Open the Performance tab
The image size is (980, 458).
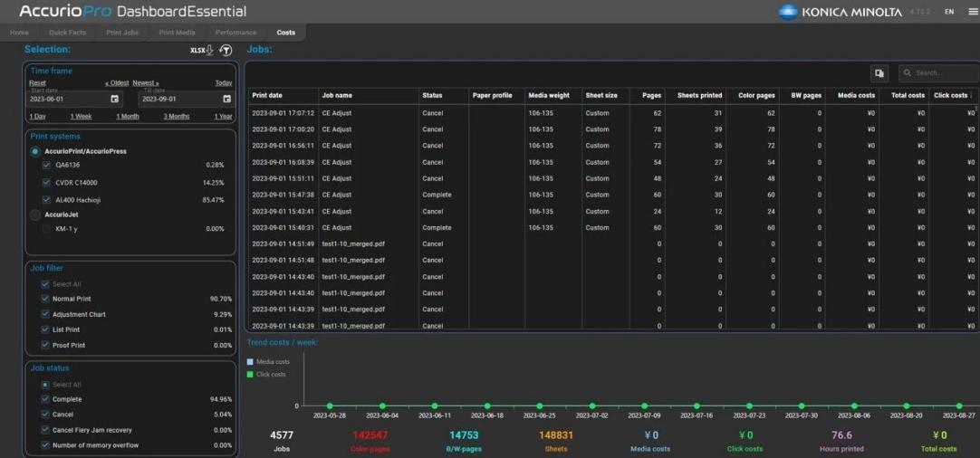click(x=235, y=33)
